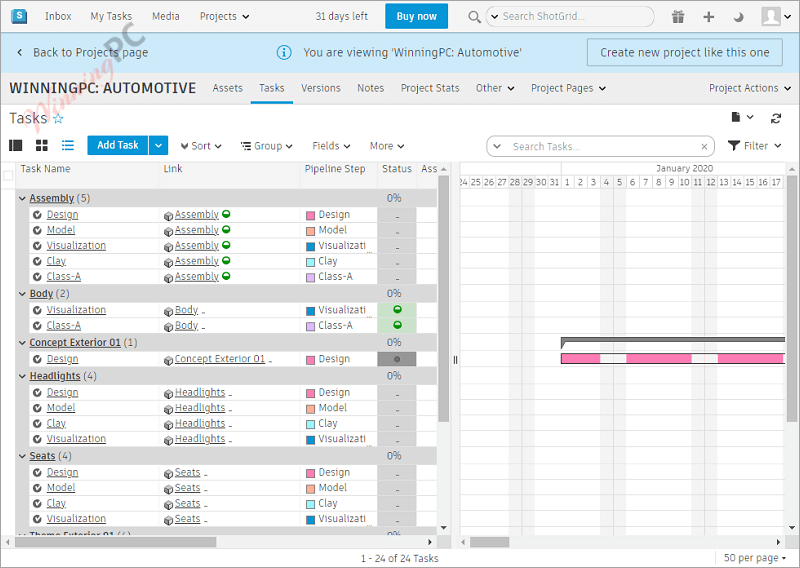
Task: Toggle the select-all checkbox in header
Action: (x=8, y=176)
